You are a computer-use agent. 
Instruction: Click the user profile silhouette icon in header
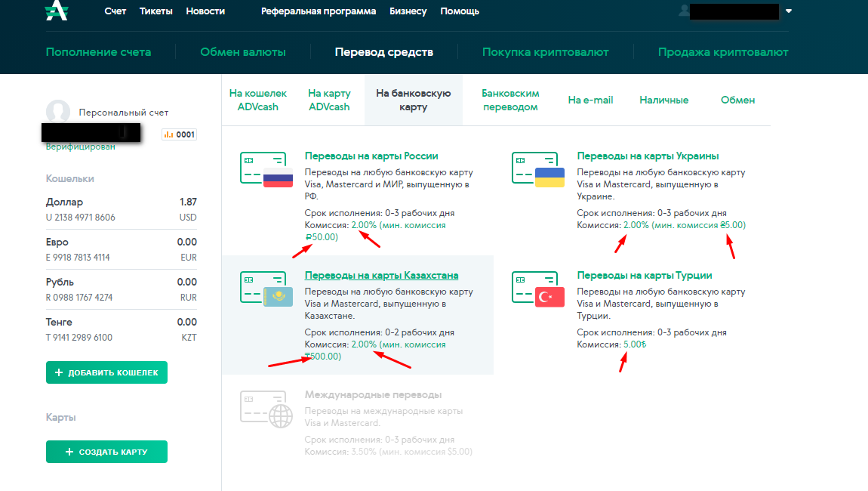[x=685, y=11]
